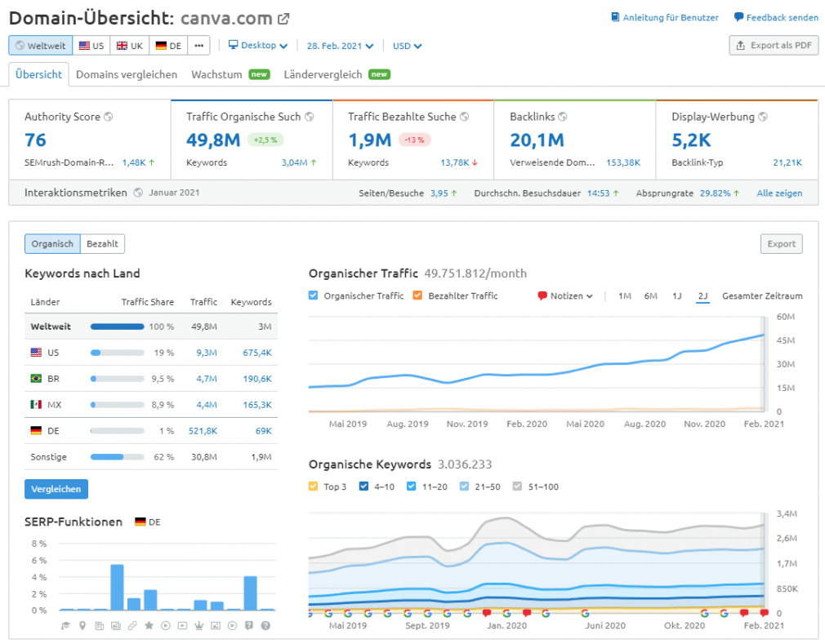Switch to the Organisch view
825x644 pixels.
point(52,244)
